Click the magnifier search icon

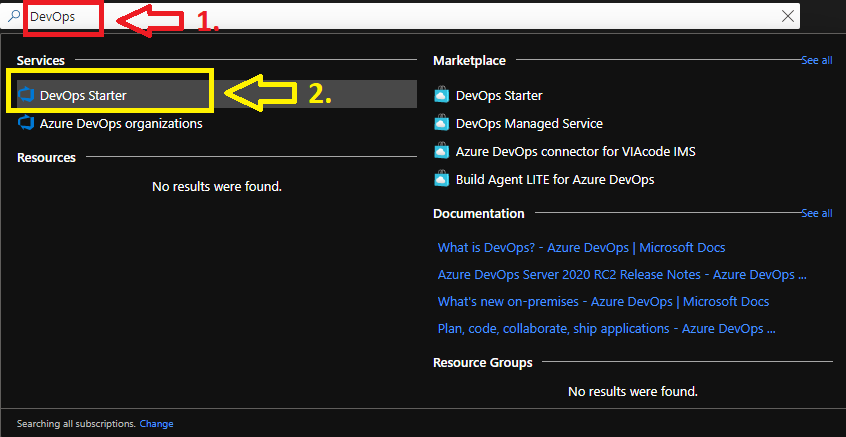pos(14,16)
